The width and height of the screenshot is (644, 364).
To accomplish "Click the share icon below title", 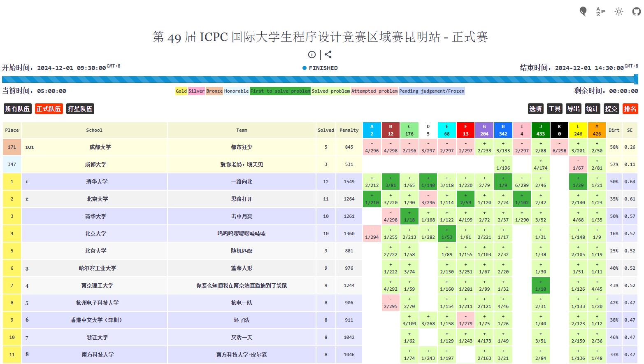I will [328, 54].
